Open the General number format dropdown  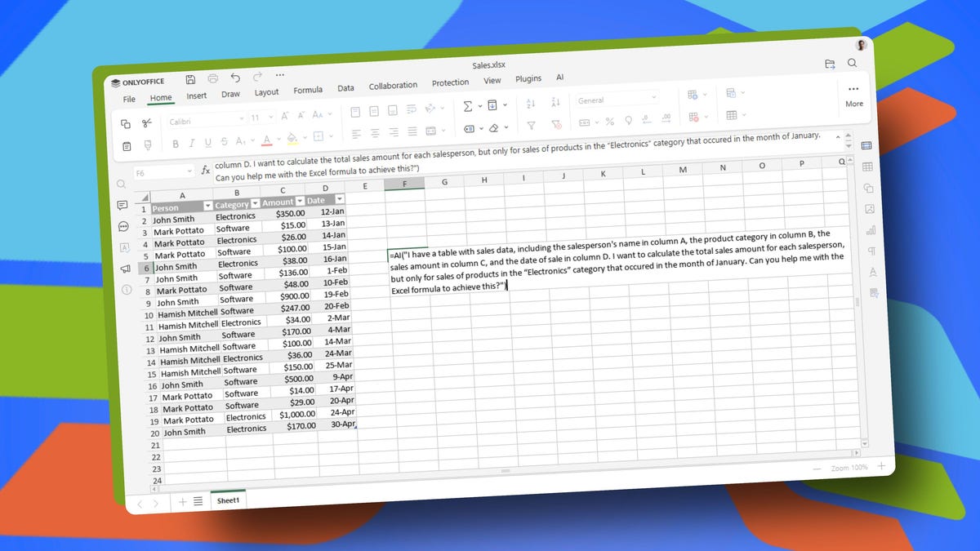tap(617, 100)
